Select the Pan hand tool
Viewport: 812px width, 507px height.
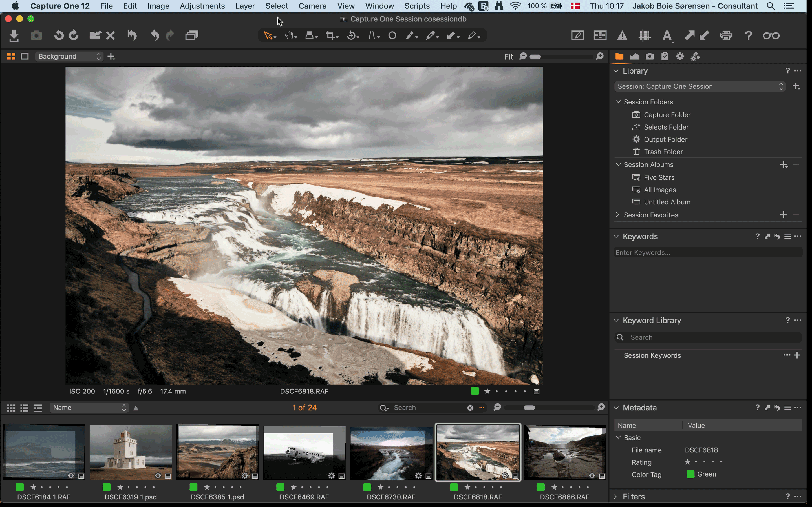(x=289, y=35)
